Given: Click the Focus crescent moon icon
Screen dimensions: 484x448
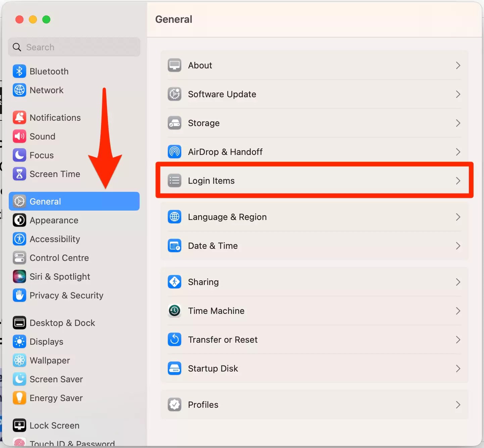Looking at the screenshot, I should click(19, 155).
